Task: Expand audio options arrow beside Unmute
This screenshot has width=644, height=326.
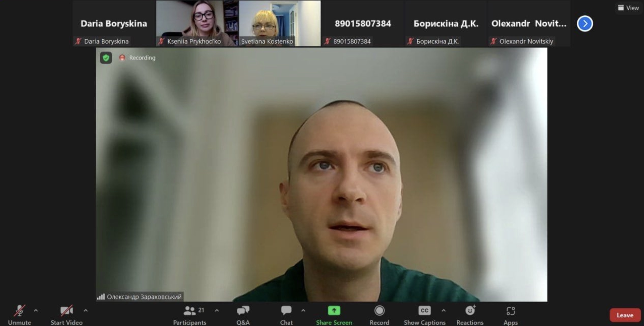Action: 36,311
